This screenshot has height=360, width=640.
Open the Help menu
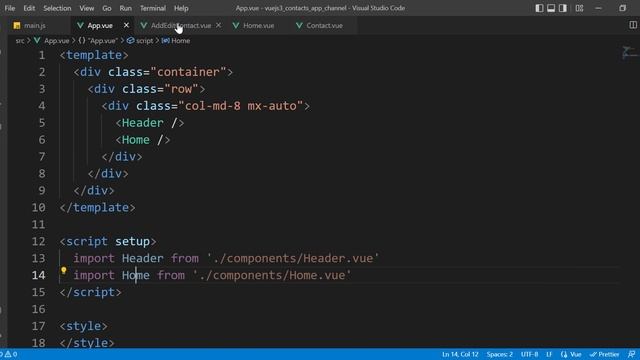[181, 8]
